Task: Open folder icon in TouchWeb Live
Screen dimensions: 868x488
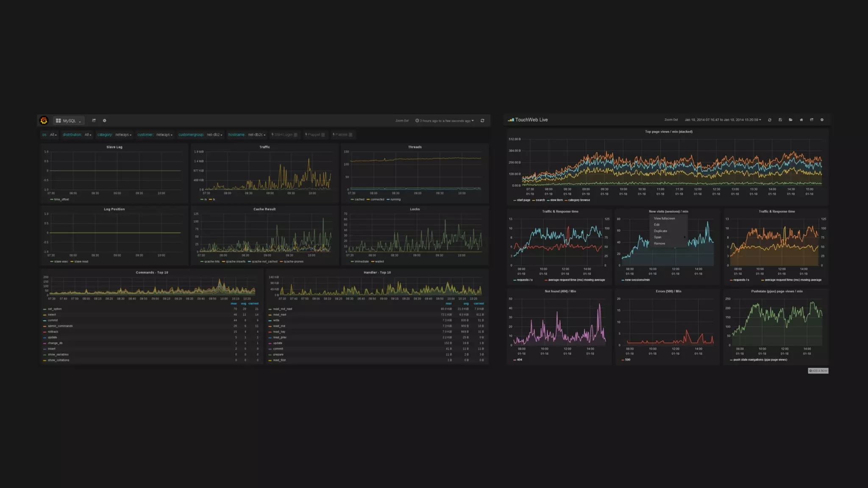Action: pyautogui.click(x=790, y=120)
